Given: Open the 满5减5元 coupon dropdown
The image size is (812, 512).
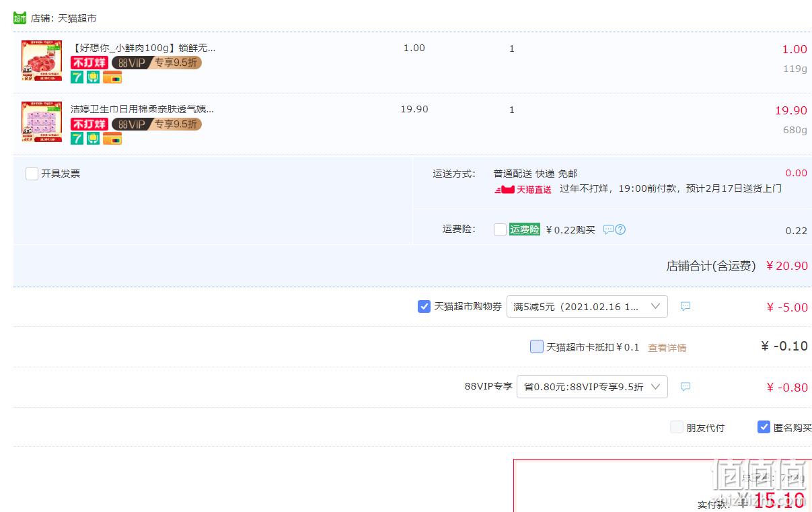Looking at the screenshot, I should 587,306.
